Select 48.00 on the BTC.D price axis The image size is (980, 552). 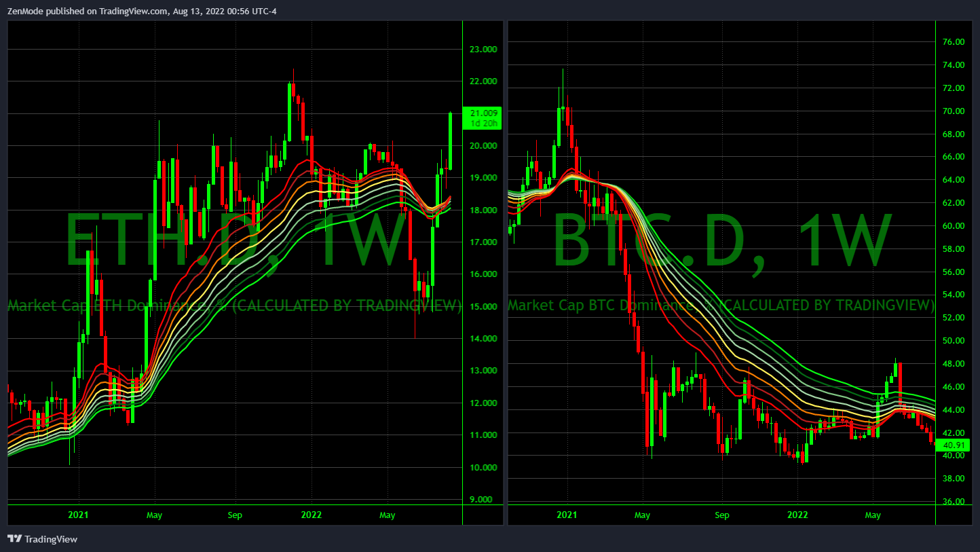coord(954,363)
